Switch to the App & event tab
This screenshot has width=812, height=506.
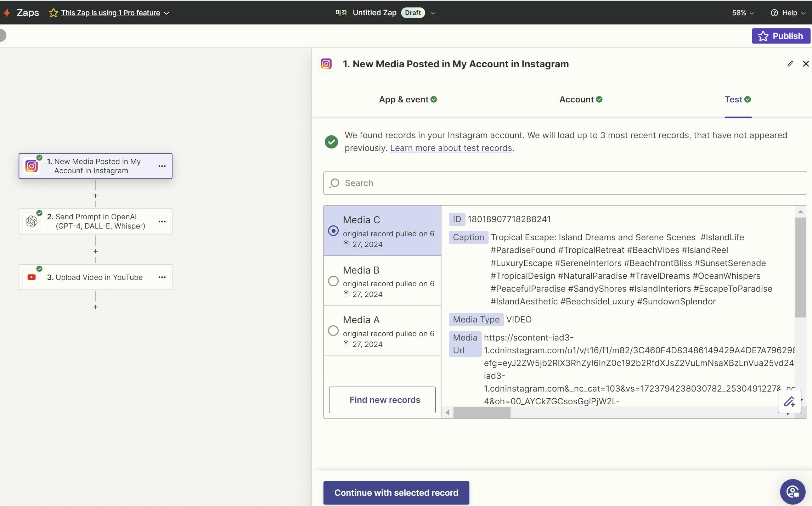(408, 100)
